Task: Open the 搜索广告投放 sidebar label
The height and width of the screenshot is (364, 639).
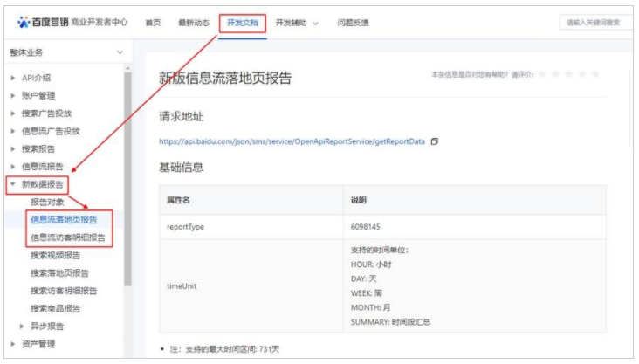Action: tap(46, 113)
